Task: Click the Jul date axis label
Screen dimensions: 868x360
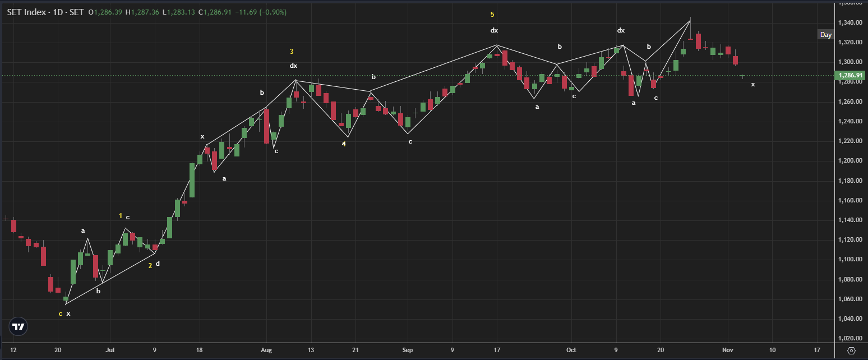Action: click(x=110, y=350)
